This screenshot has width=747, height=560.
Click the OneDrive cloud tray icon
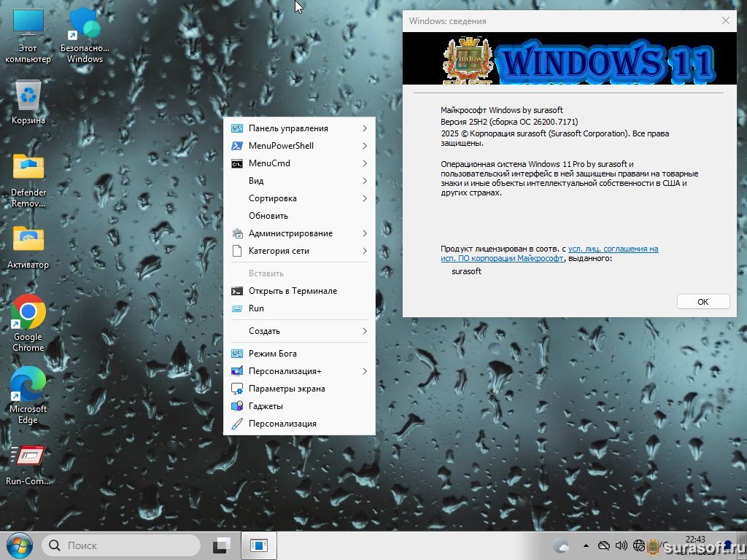(603, 546)
